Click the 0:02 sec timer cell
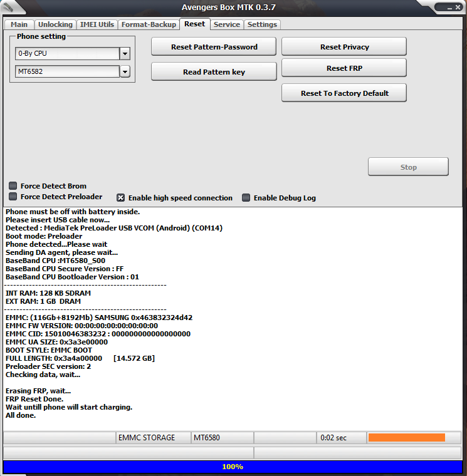Viewport: 467px width, 476px height. [342, 438]
